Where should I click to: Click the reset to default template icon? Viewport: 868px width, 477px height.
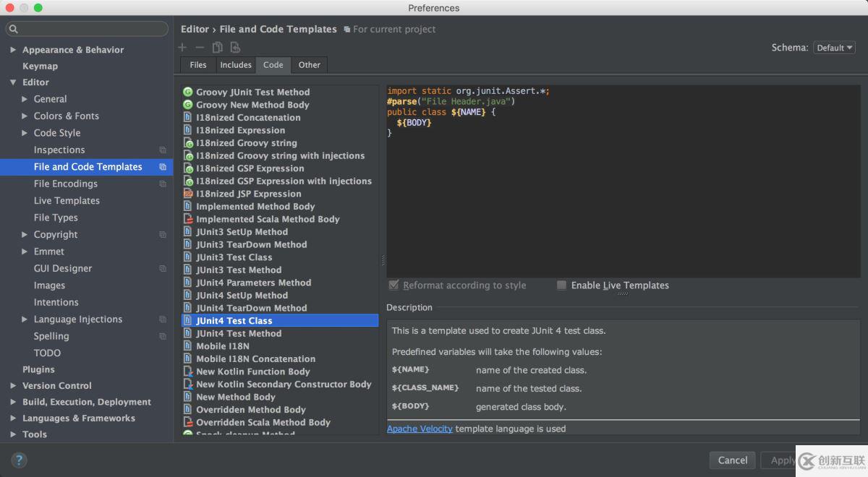[x=235, y=48]
